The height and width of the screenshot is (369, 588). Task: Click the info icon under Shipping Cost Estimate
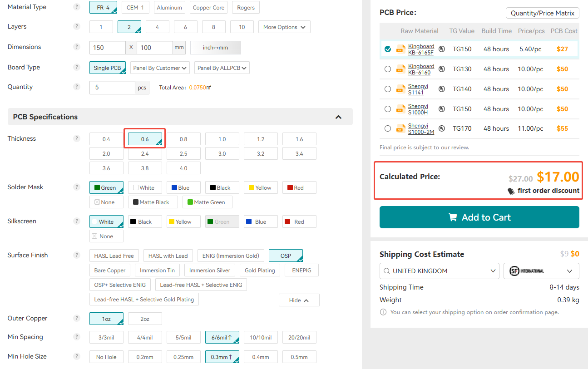click(x=383, y=312)
